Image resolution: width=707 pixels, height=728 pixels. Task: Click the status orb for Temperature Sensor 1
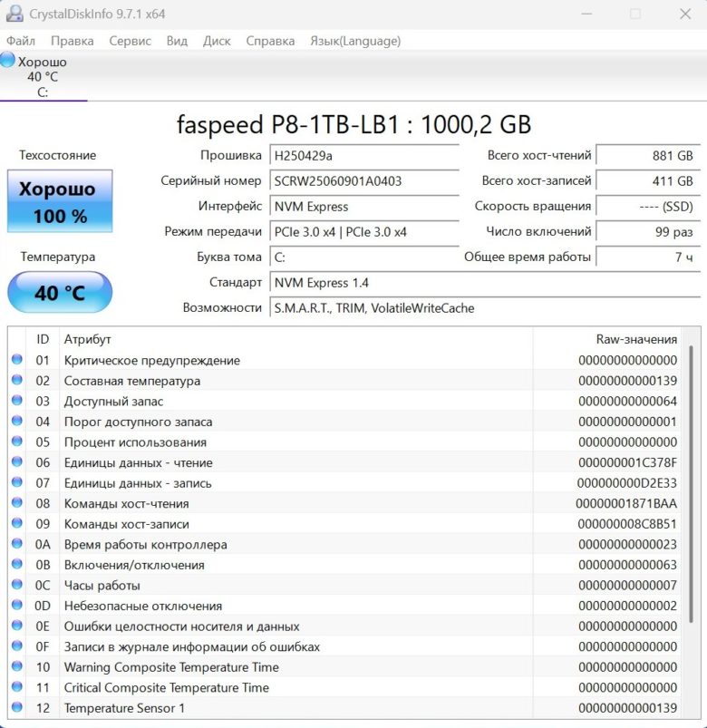(x=17, y=706)
